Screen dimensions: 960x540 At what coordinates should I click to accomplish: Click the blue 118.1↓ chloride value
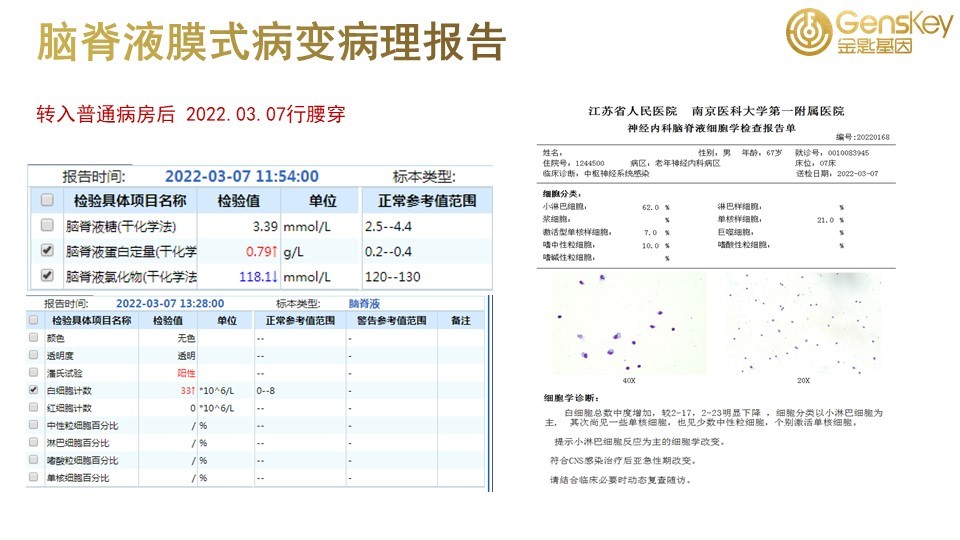coord(258,277)
